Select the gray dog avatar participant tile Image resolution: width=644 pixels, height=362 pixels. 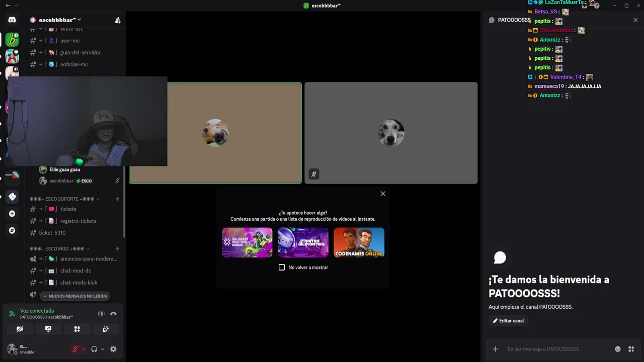coord(391,133)
